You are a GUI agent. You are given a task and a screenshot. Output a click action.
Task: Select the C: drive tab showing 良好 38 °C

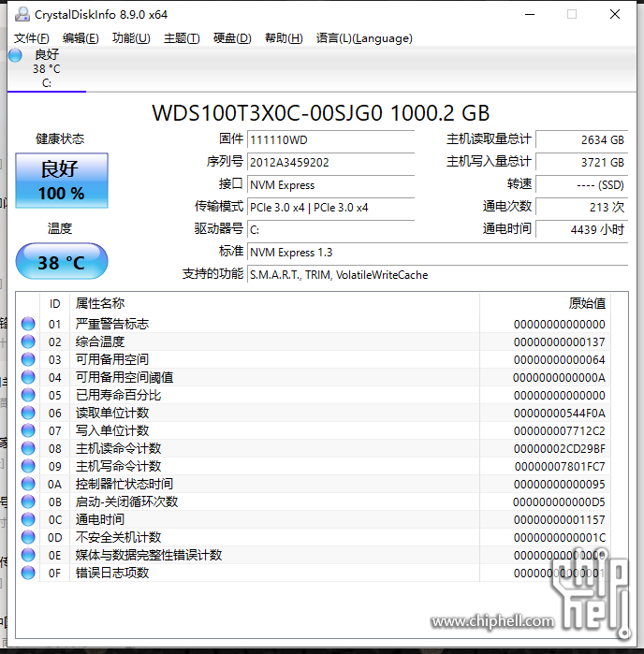(47, 69)
